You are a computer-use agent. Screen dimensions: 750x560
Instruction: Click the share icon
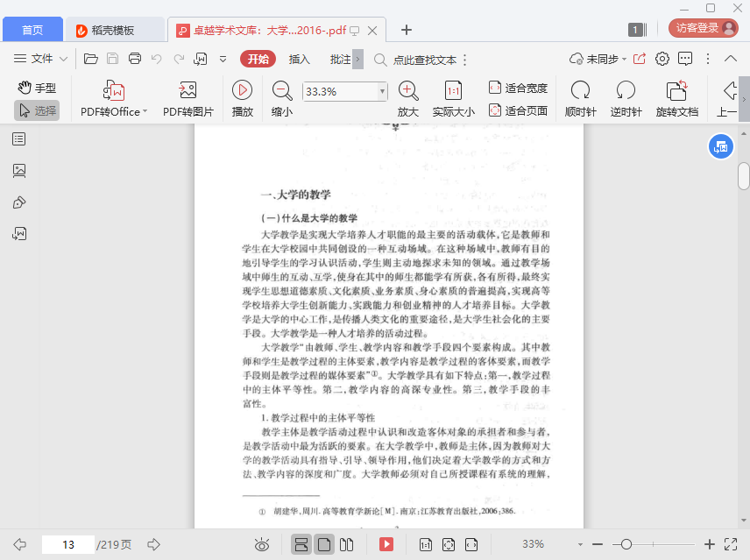tap(640, 59)
